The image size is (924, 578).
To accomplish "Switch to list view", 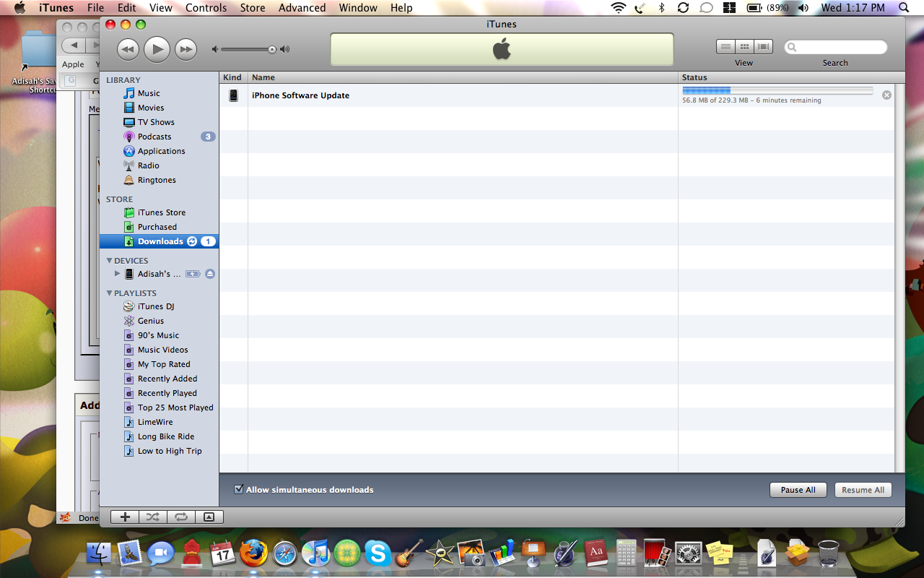I will click(x=725, y=47).
